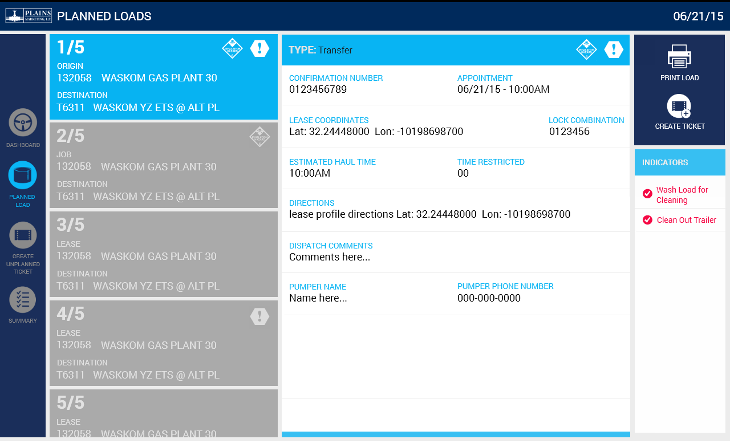Viewport: 730px width, 441px height.
Task: Click the PLANNED LOADS title
Action: pyautogui.click(x=104, y=16)
